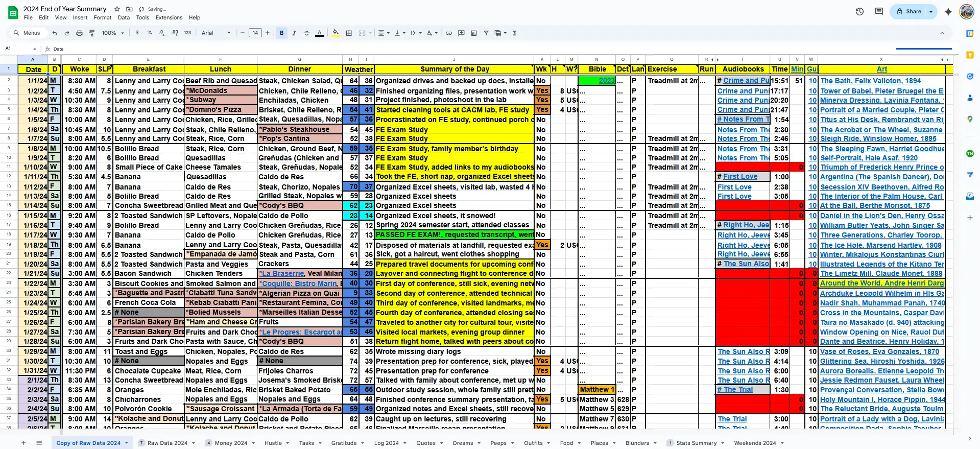Open the comments panel icon

(x=879, y=11)
